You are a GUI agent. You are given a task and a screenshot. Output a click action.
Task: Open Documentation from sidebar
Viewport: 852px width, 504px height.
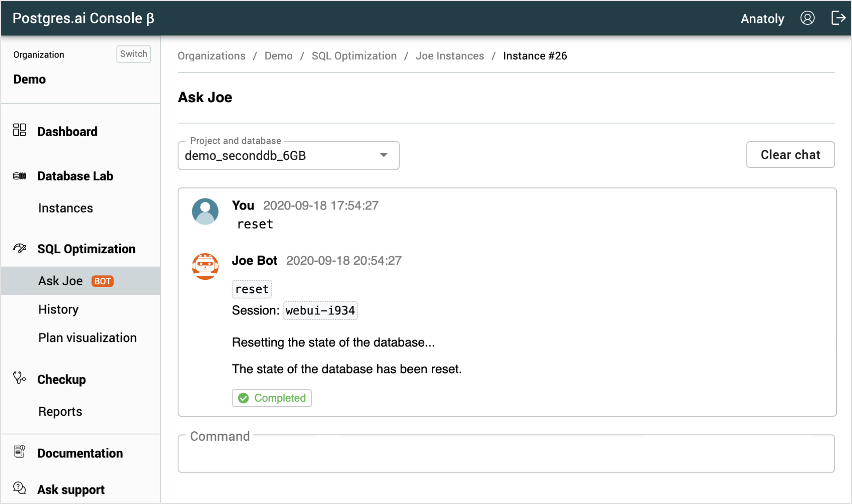tap(80, 453)
